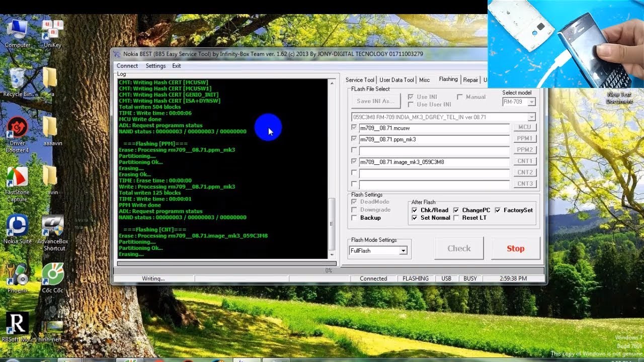Enable the Downgrade option
Viewport: 644px width, 362px height.
click(354, 210)
